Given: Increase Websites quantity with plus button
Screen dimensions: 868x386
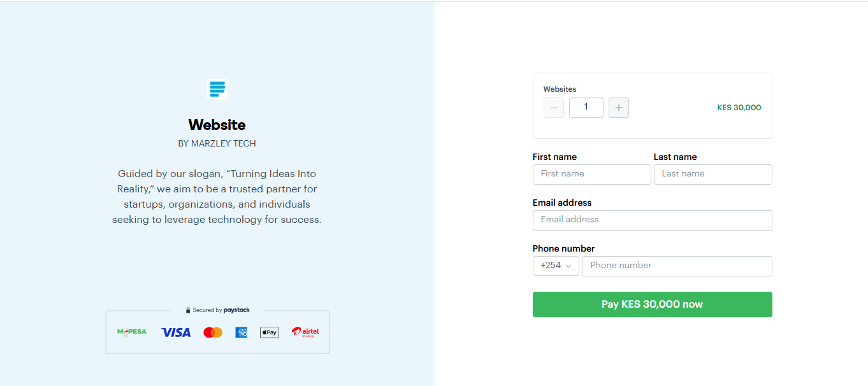Looking at the screenshot, I should coord(618,108).
